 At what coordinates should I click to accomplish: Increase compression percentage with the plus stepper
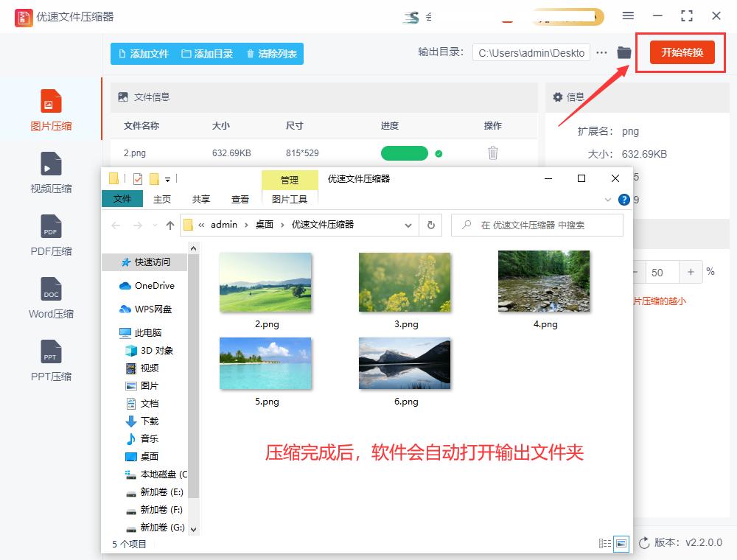point(691,272)
